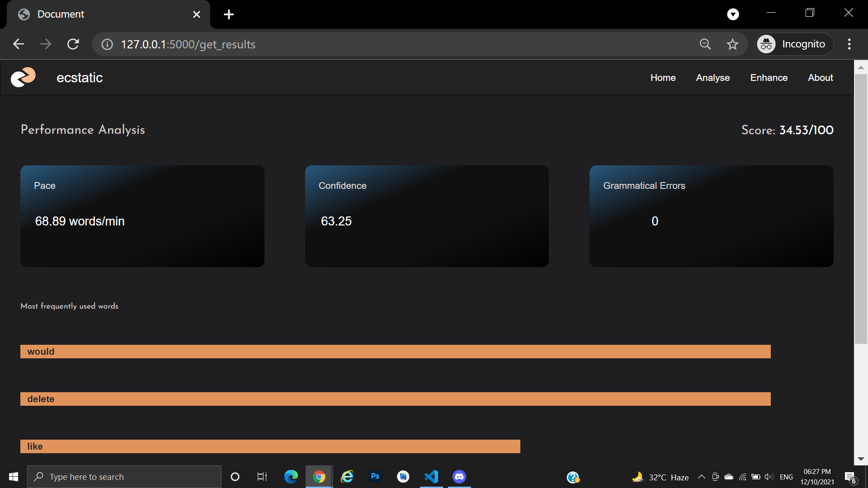Launch Photoshop from taskbar
This screenshot has width=868, height=488.
(375, 476)
